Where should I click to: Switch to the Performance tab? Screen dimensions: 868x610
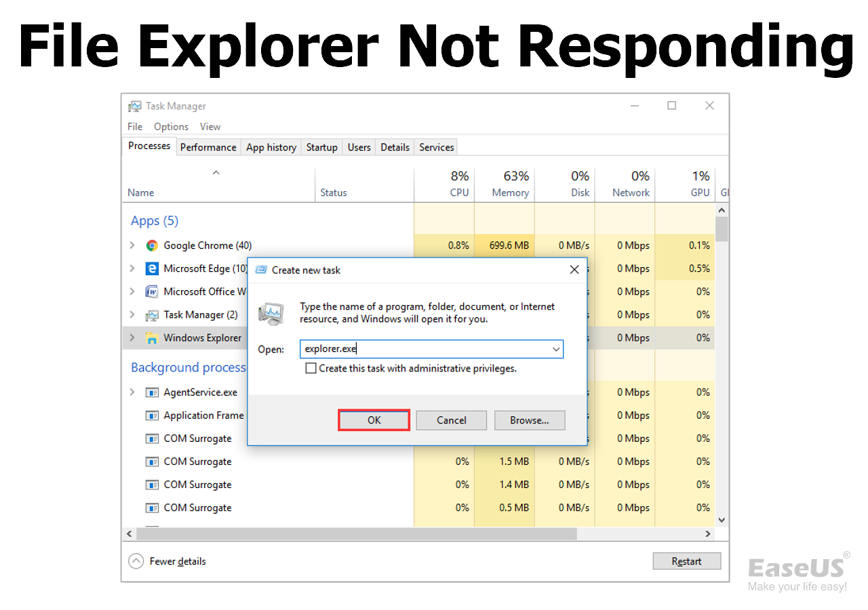(208, 147)
